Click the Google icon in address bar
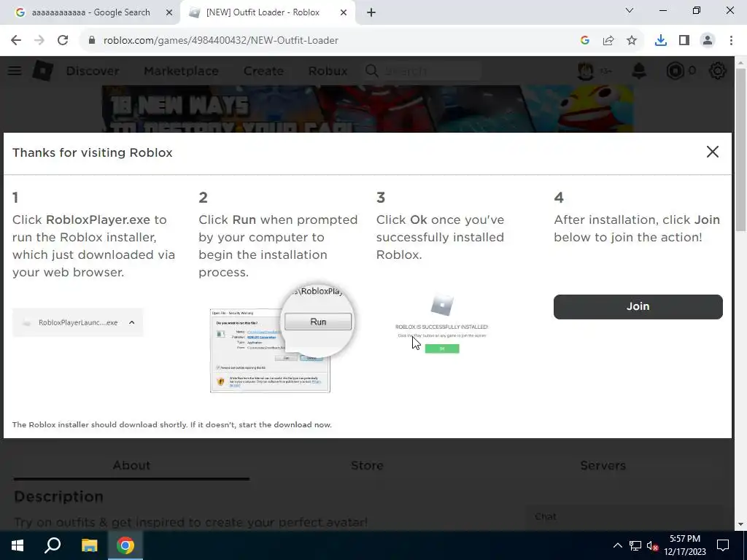747x560 pixels. [585, 41]
